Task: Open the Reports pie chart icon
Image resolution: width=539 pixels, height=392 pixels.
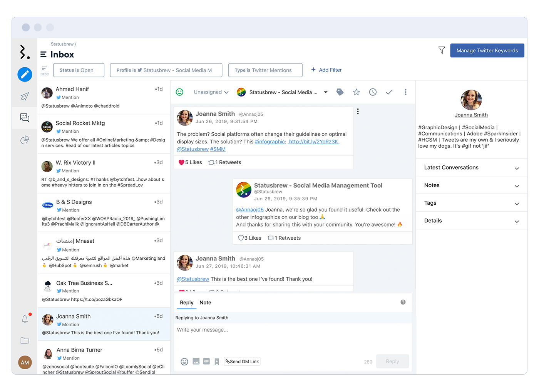Action: pos(25,140)
